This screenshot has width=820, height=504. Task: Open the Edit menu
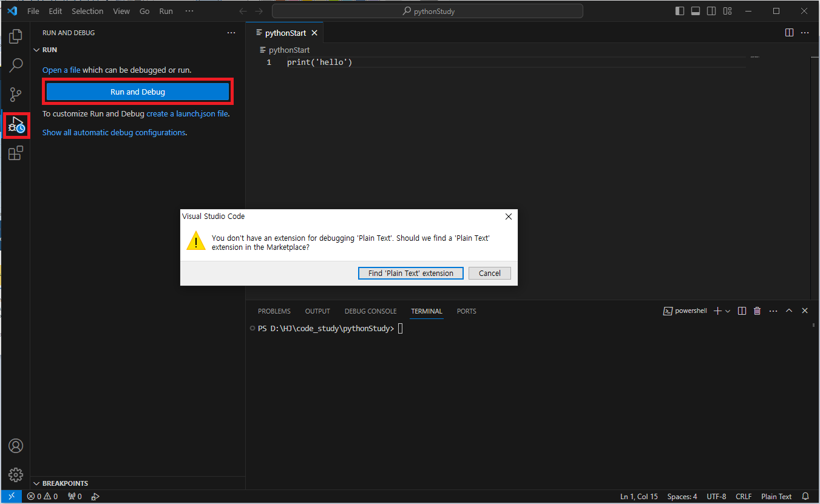click(x=55, y=11)
